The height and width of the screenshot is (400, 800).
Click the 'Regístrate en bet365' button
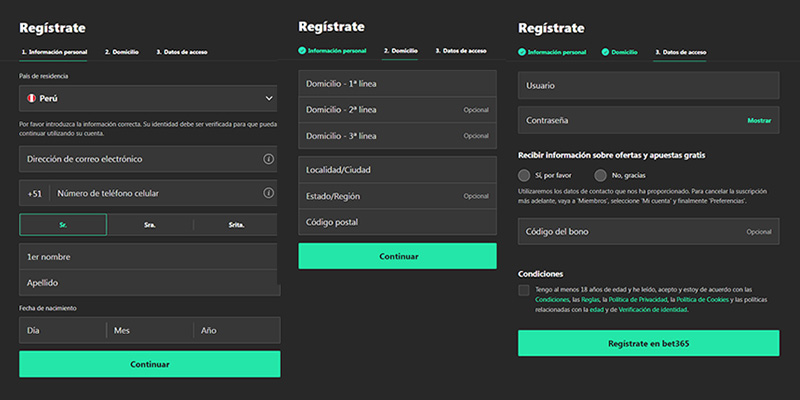pyautogui.click(x=648, y=343)
